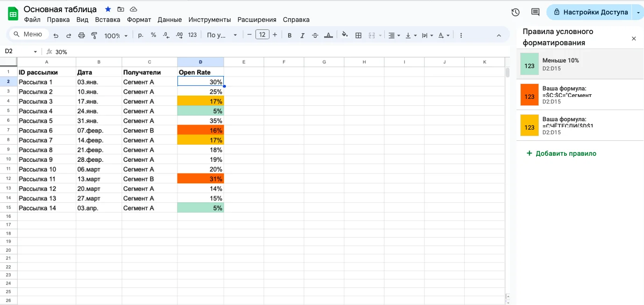Click the font size field 12

[x=262, y=35]
